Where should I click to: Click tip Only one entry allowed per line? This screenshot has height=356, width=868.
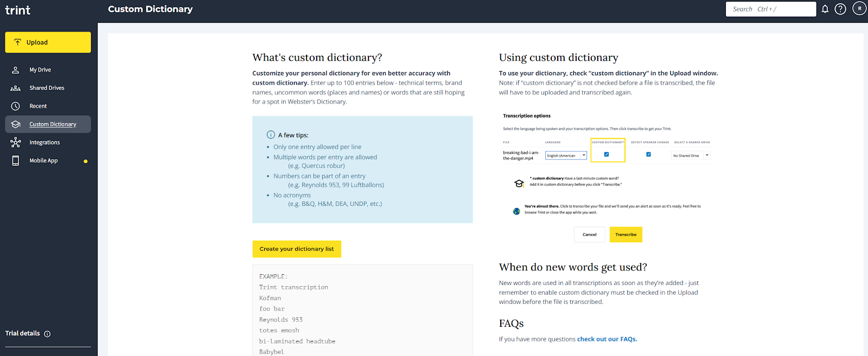click(x=317, y=147)
